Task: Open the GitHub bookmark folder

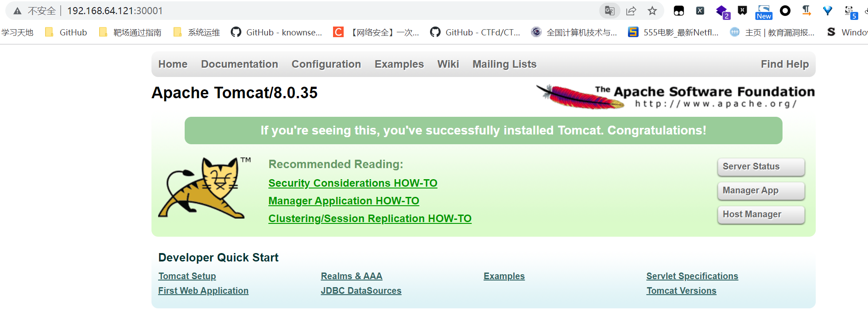Action: click(66, 32)
